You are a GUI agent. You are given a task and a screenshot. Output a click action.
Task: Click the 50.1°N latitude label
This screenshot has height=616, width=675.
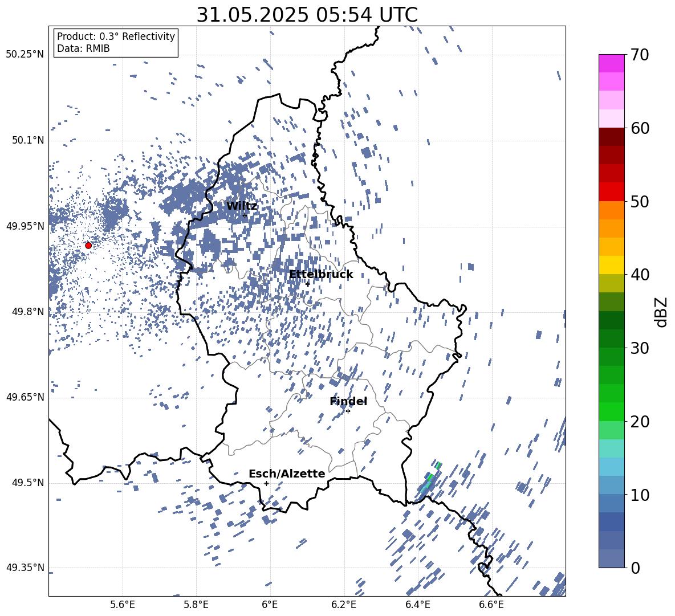pyautogui.click(x=28, y=140)
